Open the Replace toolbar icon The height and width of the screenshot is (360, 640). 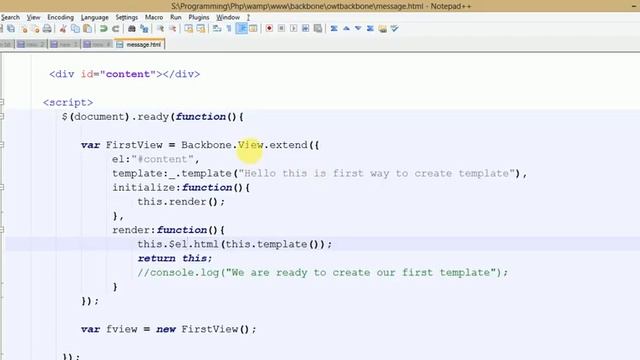(x=144, y=29)
